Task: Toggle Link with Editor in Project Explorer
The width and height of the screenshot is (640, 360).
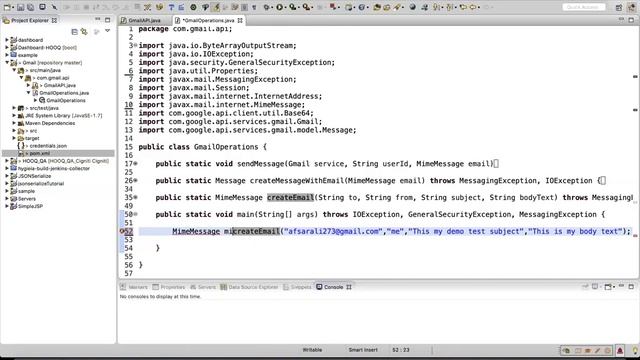Action: 84,31
